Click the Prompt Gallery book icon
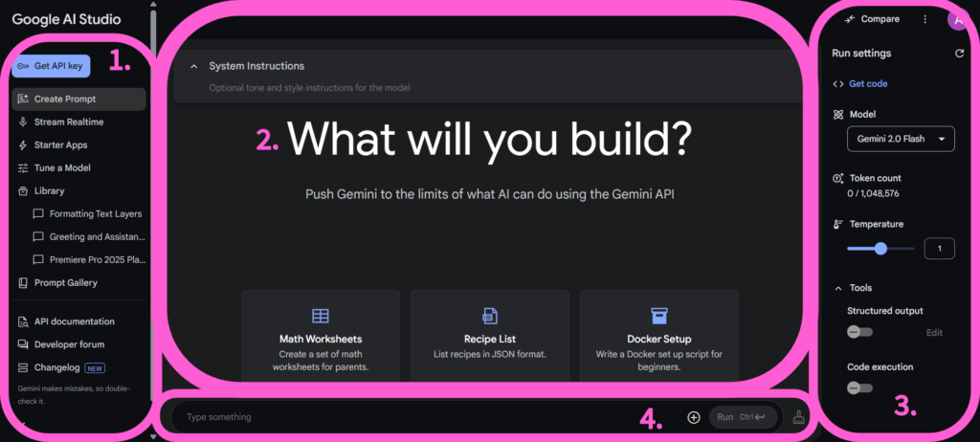The height and width of the screenshot is (442, 980). point(23,282)
